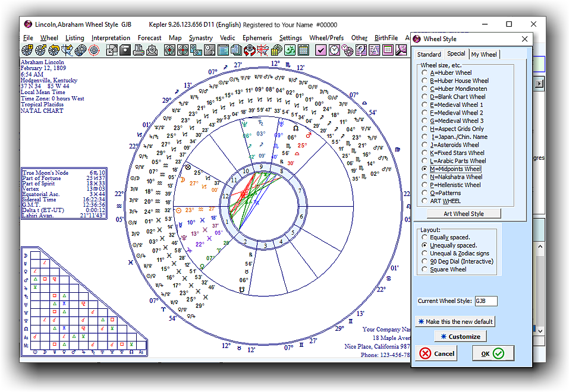Switch to the My Wheel tab
Image resolution: width=569 pixels, height=392 pixels.
(484, 55)
